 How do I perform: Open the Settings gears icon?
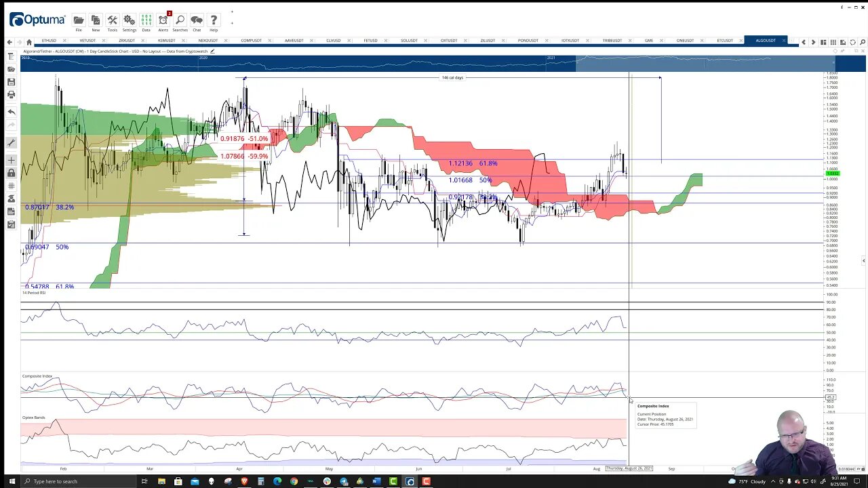click(129, 21)
